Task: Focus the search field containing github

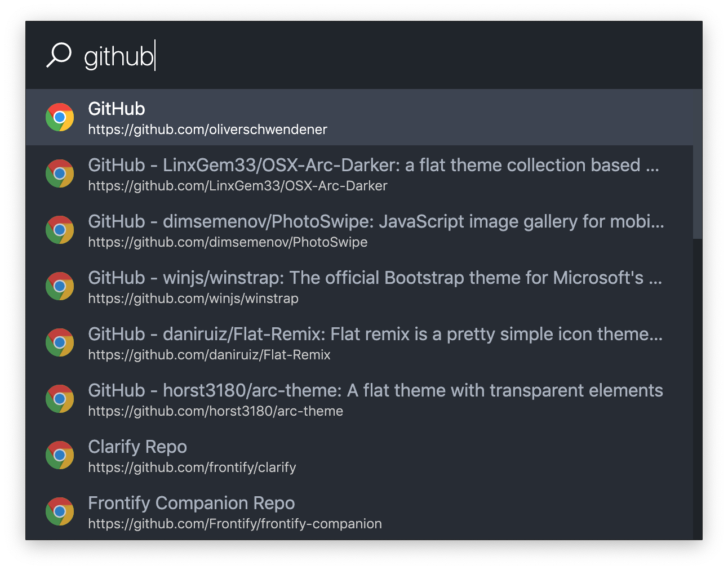Action: pyautogui.click(x=389, y=56)
